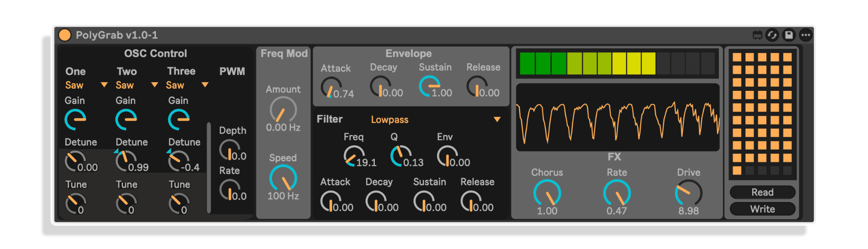
Task: Click the orange waveform oscilloscope display
Action: pos(618,117)
